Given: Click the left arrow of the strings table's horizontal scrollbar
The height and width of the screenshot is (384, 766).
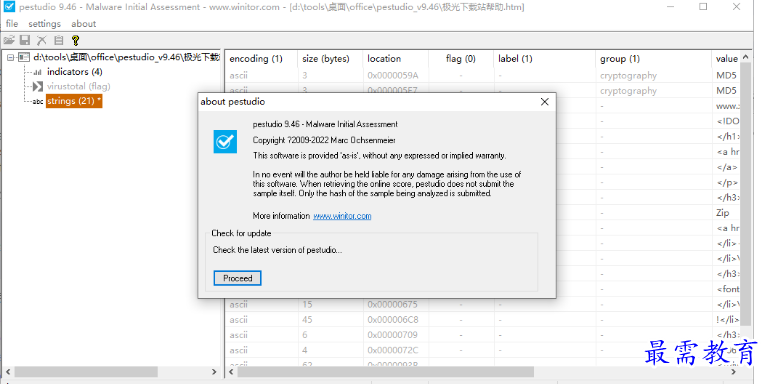Looking at the screenshot, I should coord(232,372).
